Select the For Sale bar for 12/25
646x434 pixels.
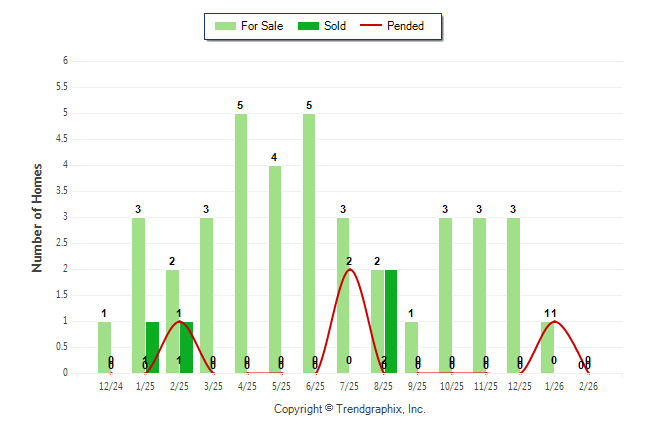point(513,295)
